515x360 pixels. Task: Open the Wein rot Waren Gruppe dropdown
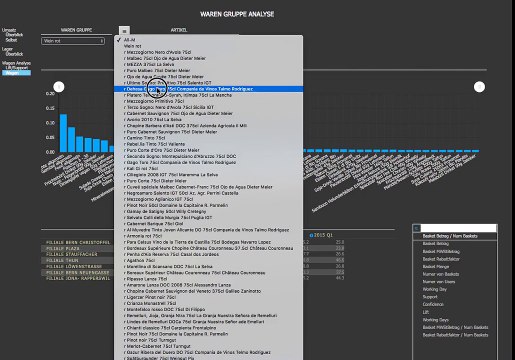(x=73, y=41)
